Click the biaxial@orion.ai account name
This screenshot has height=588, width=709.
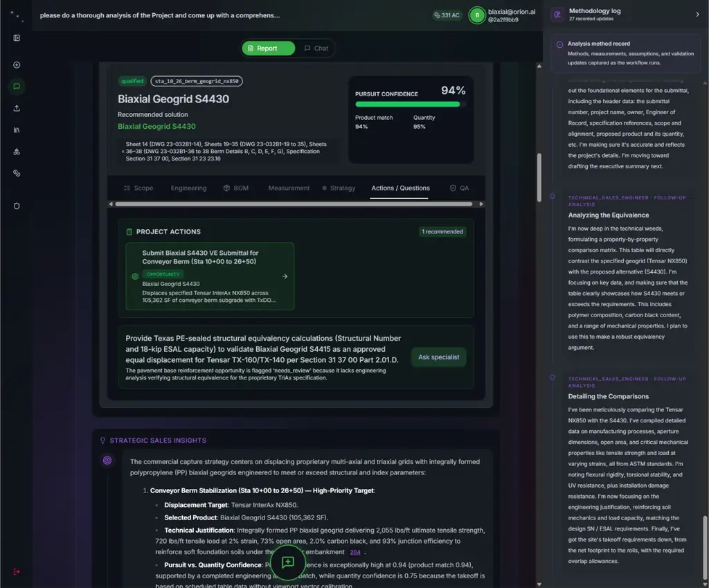(x=512, y=12)
